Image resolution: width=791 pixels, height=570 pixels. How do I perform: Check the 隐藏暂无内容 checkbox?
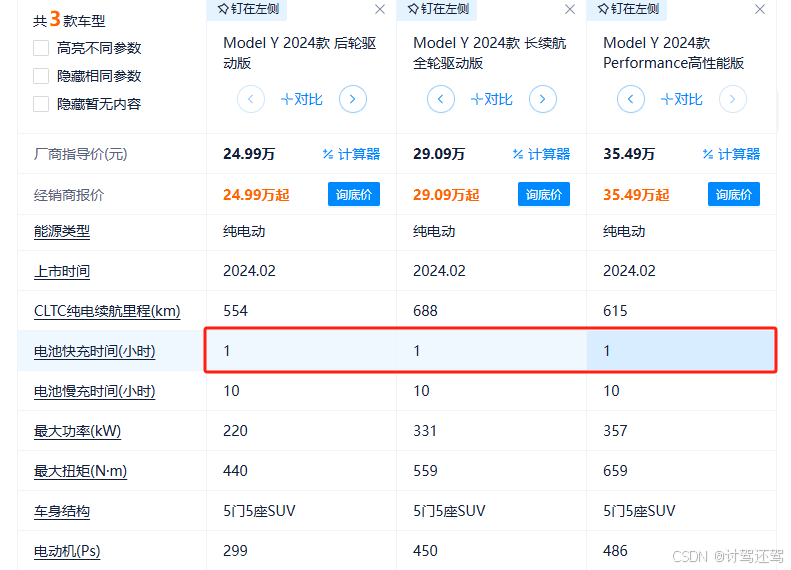point(41,104)
